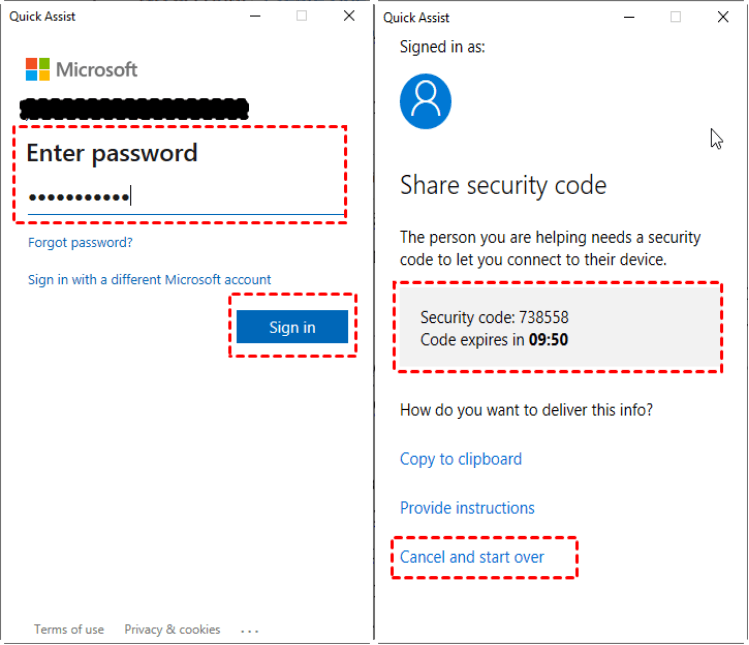Minimize the Share security code window
This screenshot has width=749, height=645.
[x=628, y=17]
